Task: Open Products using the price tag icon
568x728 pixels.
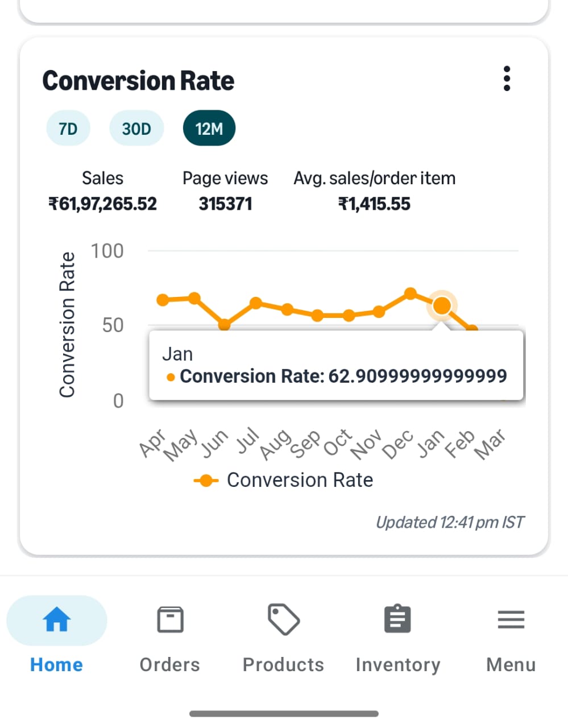Action: tap(283, 619)
